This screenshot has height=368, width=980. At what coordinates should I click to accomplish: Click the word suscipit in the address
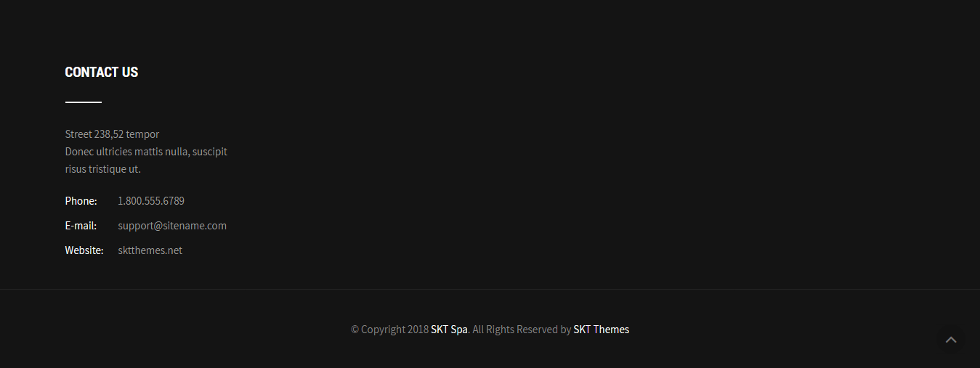pos(210,152)
